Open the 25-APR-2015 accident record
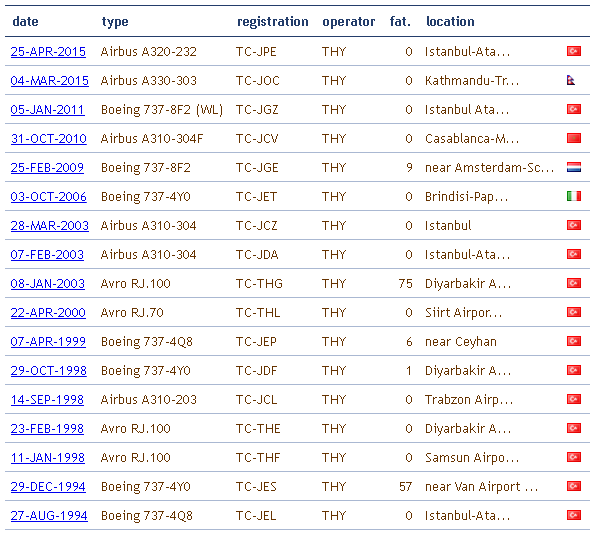590x546 pixels. tap(48, 52)
